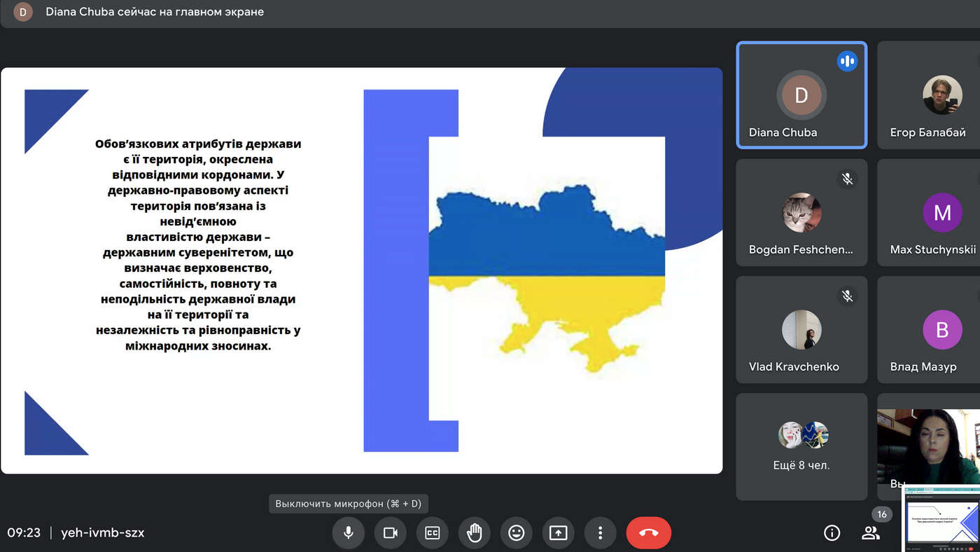The height and width of the screenshot is (552, 980).
Task: Enable closed captions with the CC button
Action: (x=432, y=533)
